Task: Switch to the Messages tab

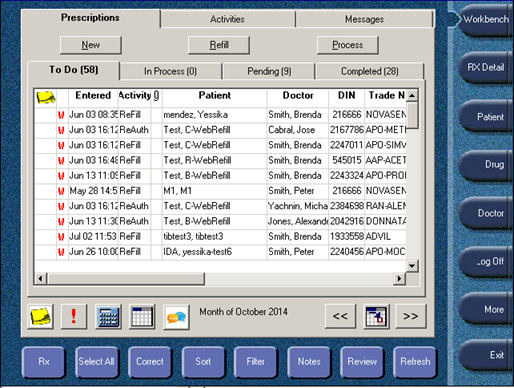Action: coord(364,19)
